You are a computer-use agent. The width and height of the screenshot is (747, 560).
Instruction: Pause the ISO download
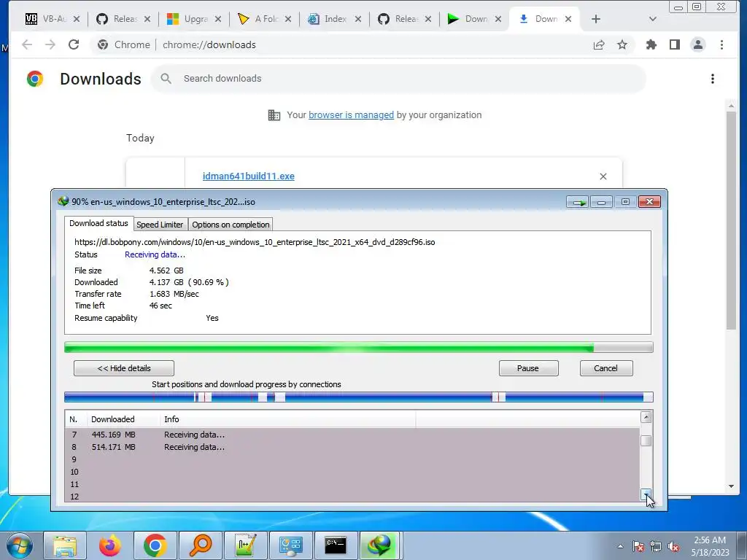528,368
